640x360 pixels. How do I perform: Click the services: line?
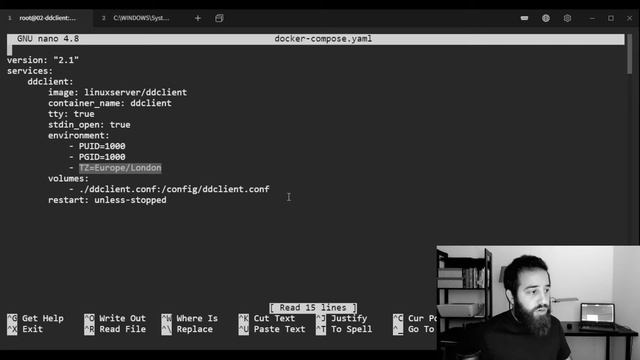(x=30, y=71)
